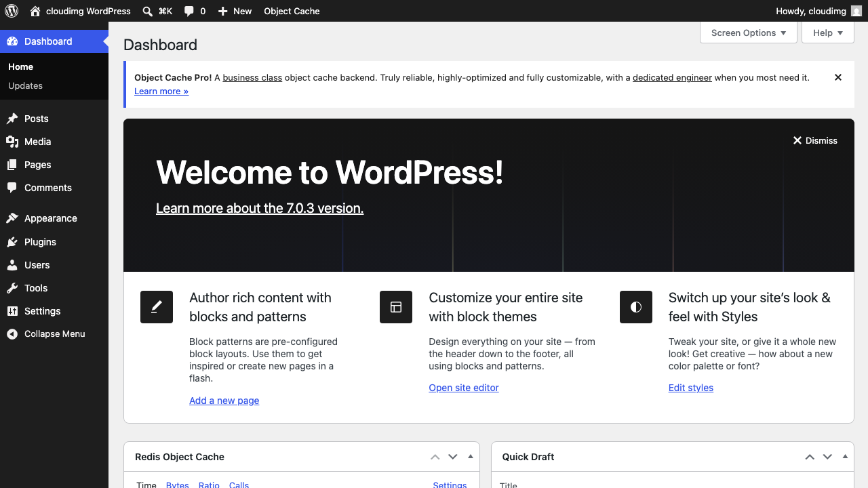Open the Tools menu
This screenshot has height=488, width=868.
54,288
